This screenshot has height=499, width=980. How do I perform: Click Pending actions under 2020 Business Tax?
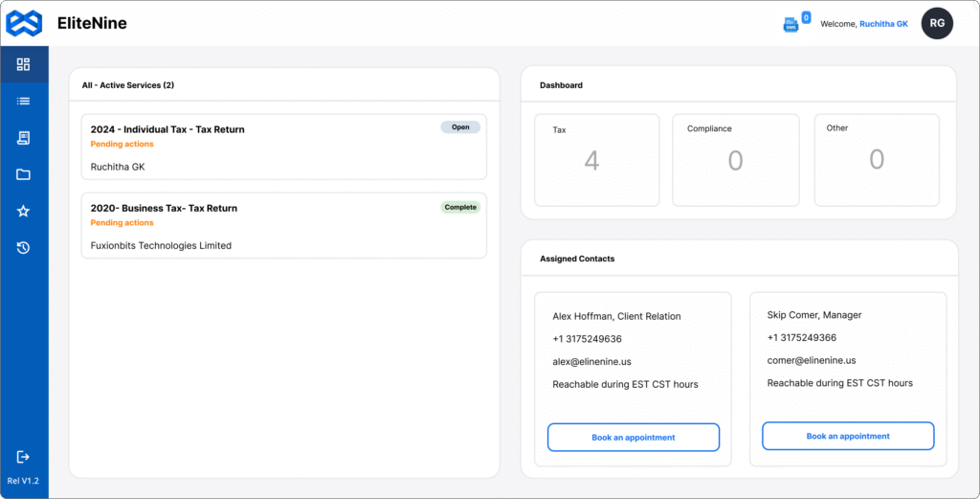(122, 223)
